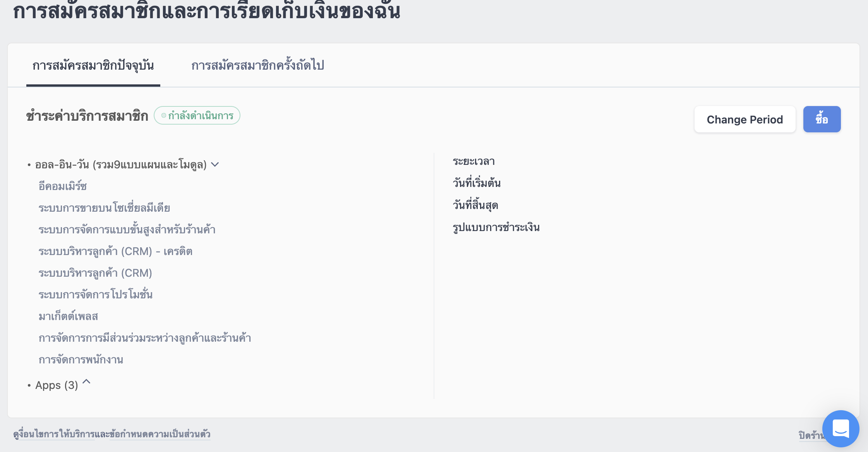Click the ชำระค่าบริการสมาชิก heading
868x452 pixels.
[87, 116]
